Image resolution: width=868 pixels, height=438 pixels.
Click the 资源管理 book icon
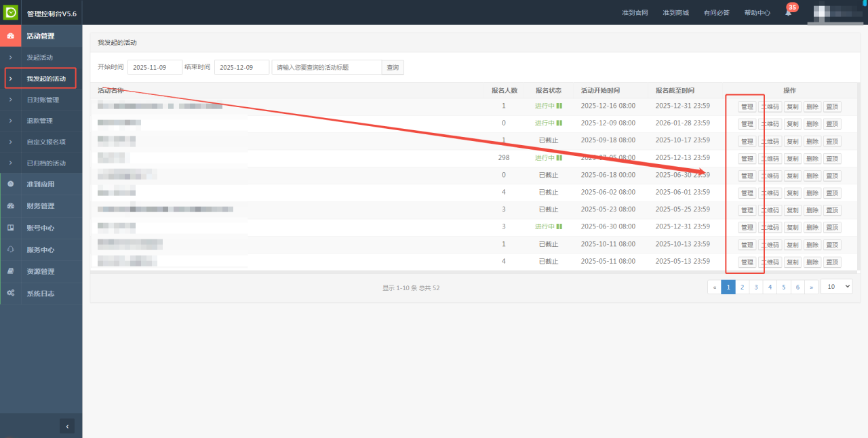click(10, 271)
